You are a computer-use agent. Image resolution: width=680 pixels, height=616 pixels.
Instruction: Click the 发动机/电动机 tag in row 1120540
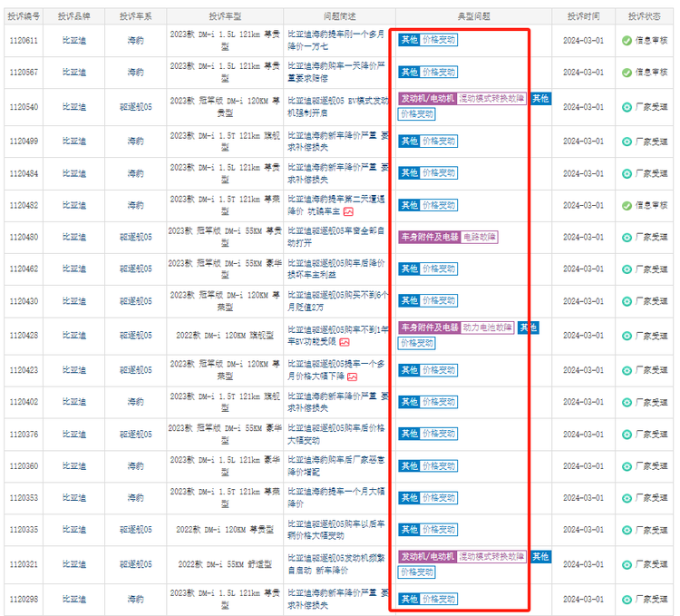[427, 98]
